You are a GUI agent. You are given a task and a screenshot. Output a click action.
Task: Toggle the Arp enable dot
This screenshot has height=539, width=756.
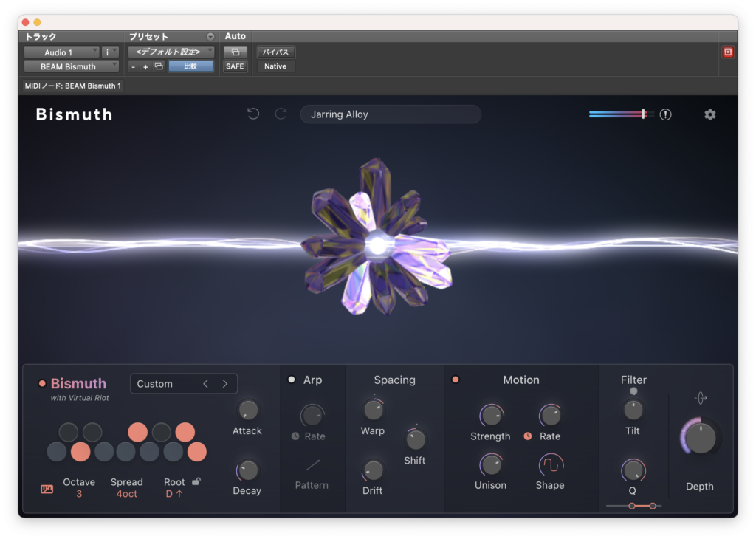tap(292, 380)
